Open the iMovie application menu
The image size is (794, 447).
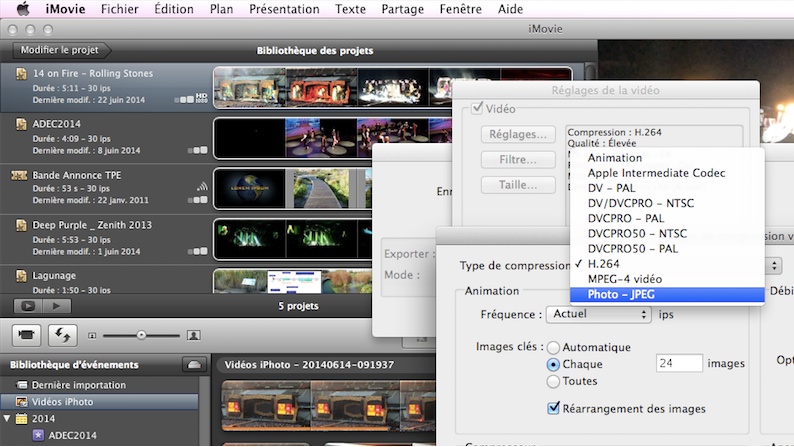(65, 9)
